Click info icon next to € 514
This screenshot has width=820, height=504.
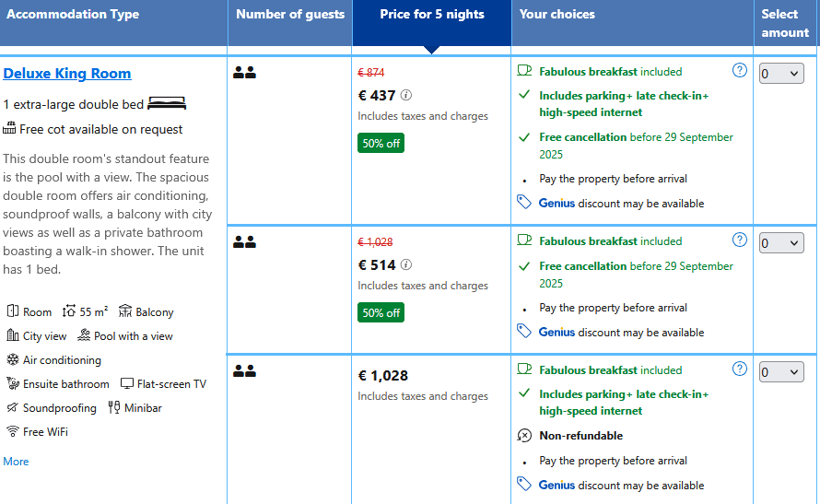(406, 264)
